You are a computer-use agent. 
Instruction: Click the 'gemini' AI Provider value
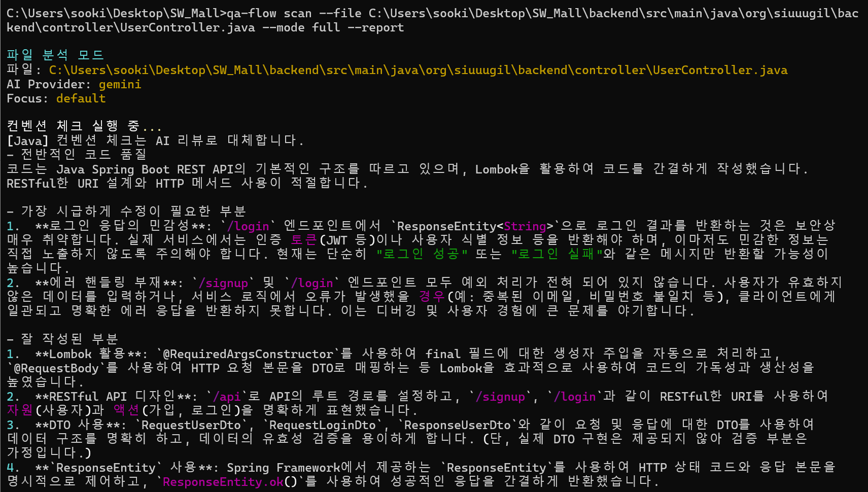[120, 84]
